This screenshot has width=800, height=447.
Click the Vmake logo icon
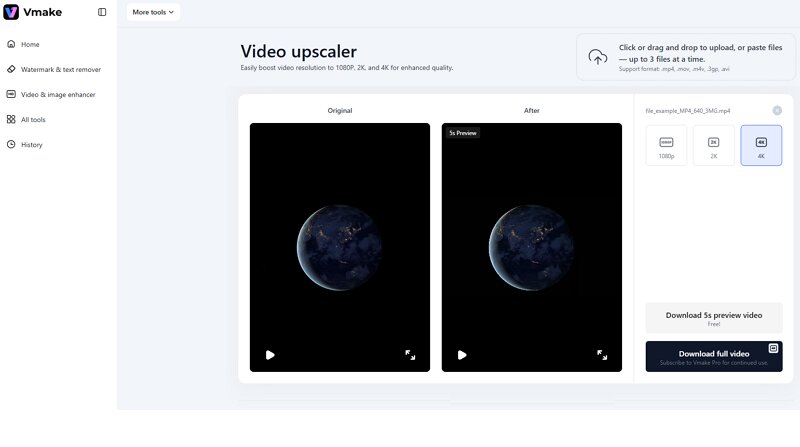(x=11, y=12)
